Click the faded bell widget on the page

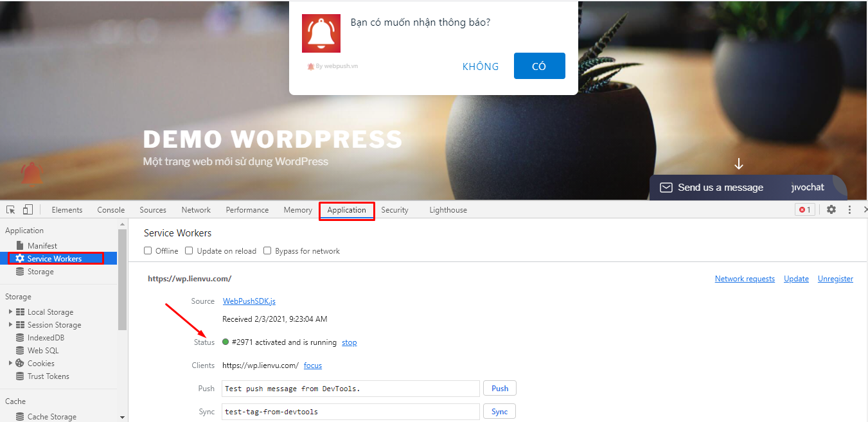pos(31,173)
